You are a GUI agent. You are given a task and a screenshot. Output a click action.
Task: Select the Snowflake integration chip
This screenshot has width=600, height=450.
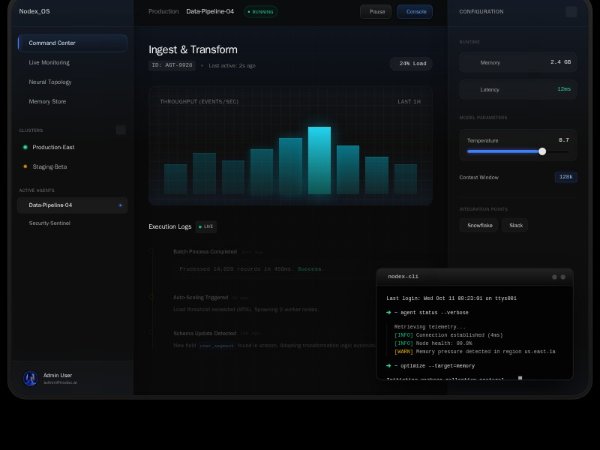(480, 225)
